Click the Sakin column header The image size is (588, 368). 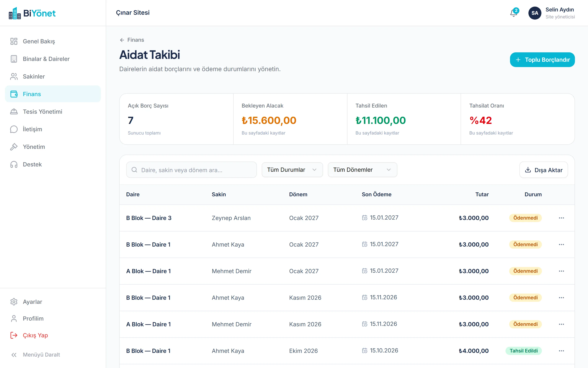coord(219,194)
